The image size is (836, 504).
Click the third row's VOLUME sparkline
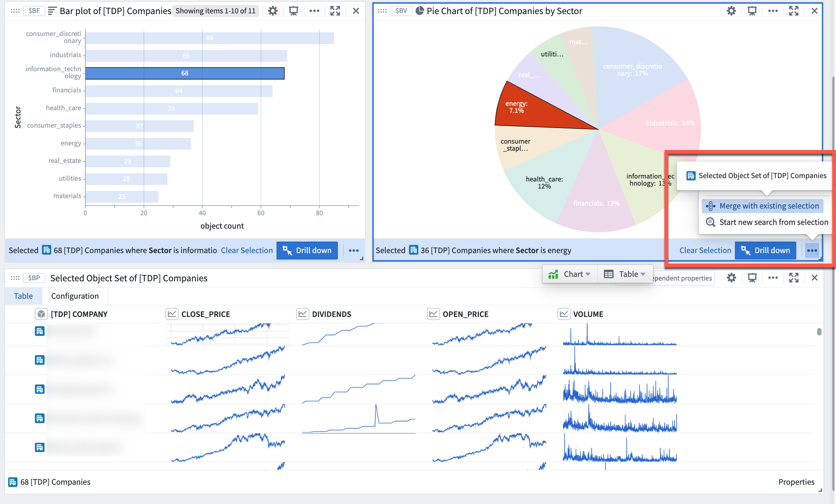pos(620,389)
